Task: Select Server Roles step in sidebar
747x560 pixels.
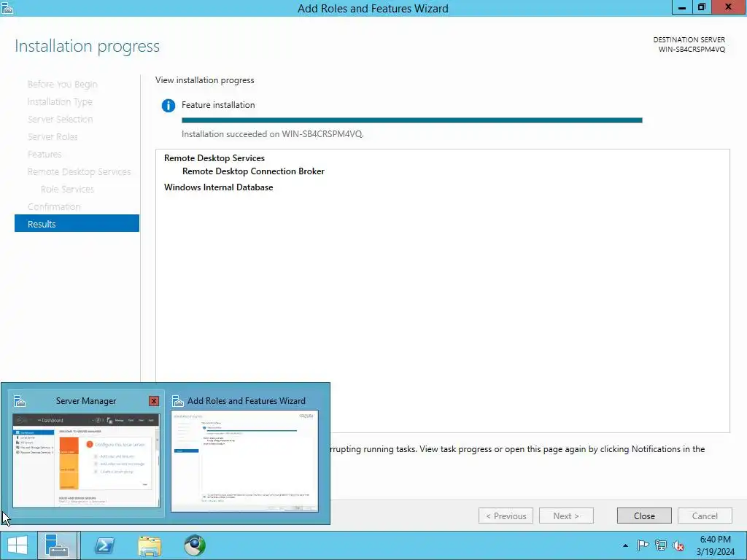Action: pos(53,136)
